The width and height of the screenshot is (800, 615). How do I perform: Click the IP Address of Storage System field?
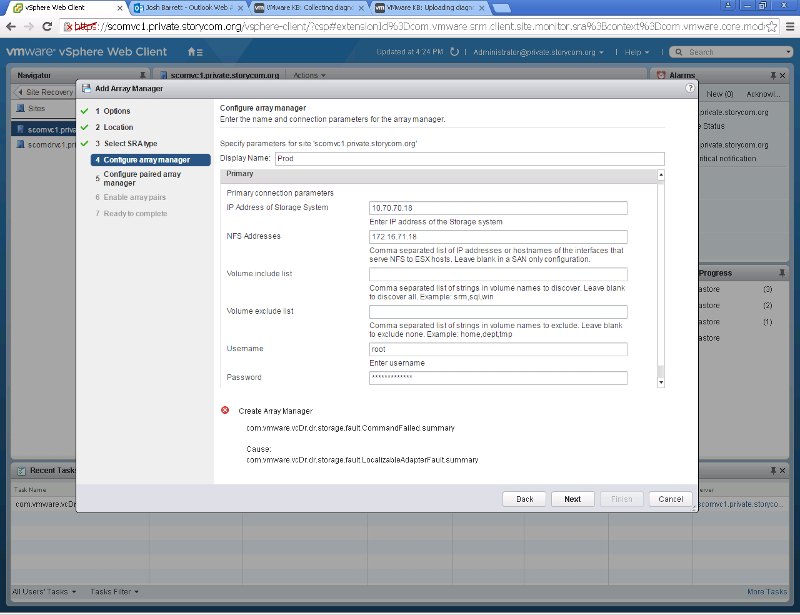[x=498, y=208]
